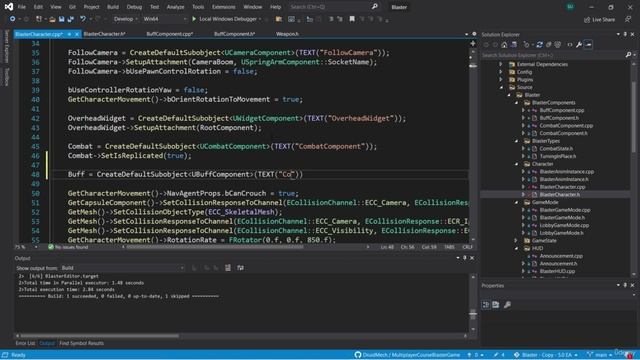Click the bookmark icon in the toolbar
This screenshot has width=640, height=360.
coord(352,19)
